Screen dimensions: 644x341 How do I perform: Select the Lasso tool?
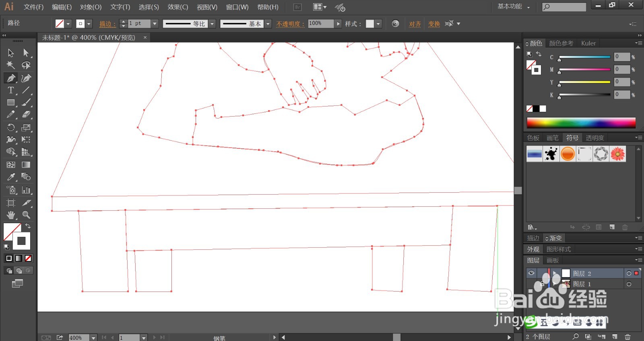point(26,65)
